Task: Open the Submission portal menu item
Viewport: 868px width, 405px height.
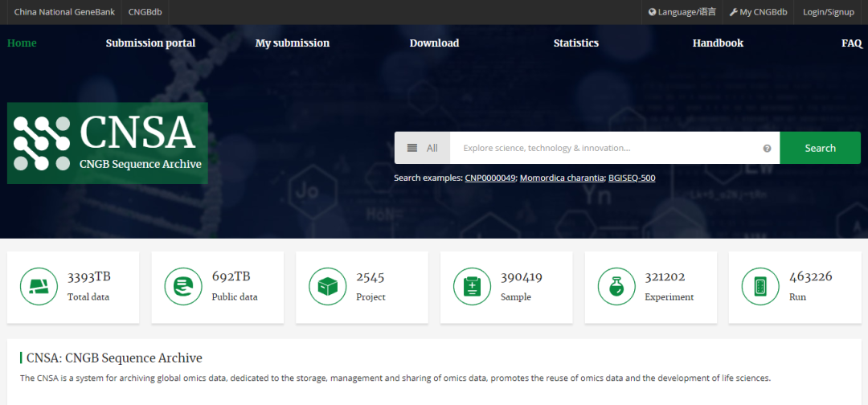Action: point(150,43)
